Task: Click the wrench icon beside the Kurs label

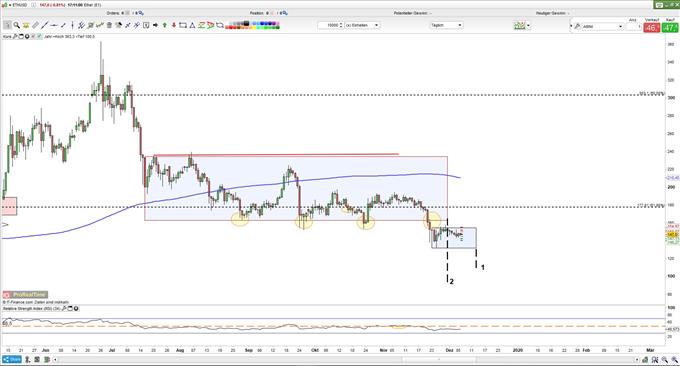Action: 15,36
